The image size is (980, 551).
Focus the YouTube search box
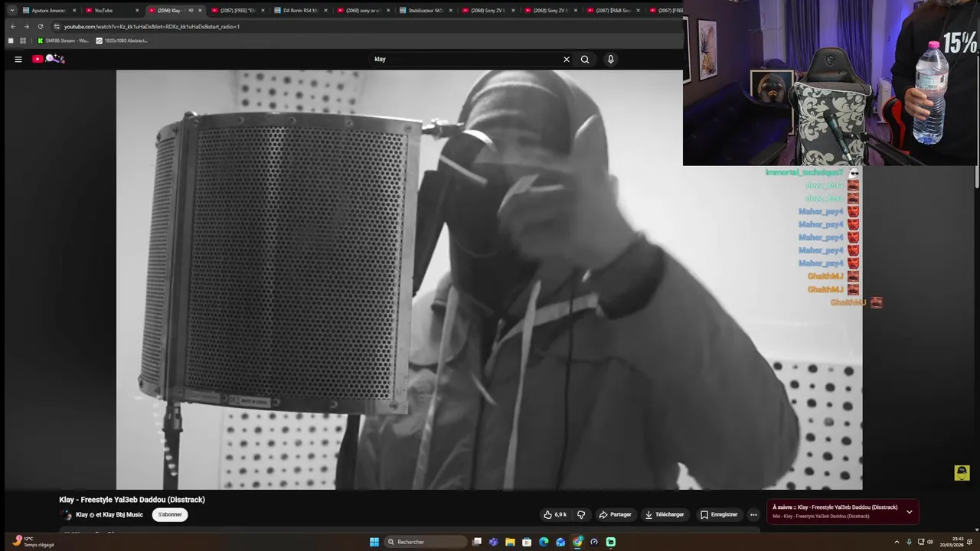point(465,59)
